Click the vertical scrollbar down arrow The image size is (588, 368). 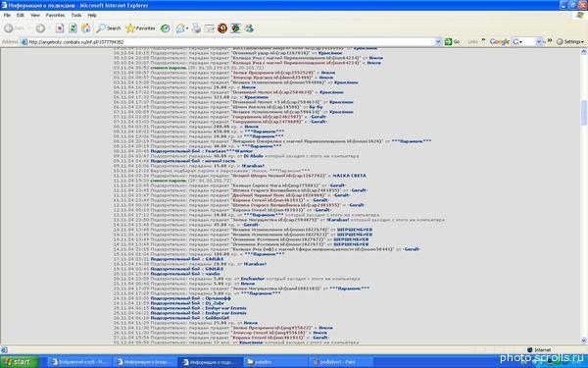pyautogui.click(x=583, y=341)
